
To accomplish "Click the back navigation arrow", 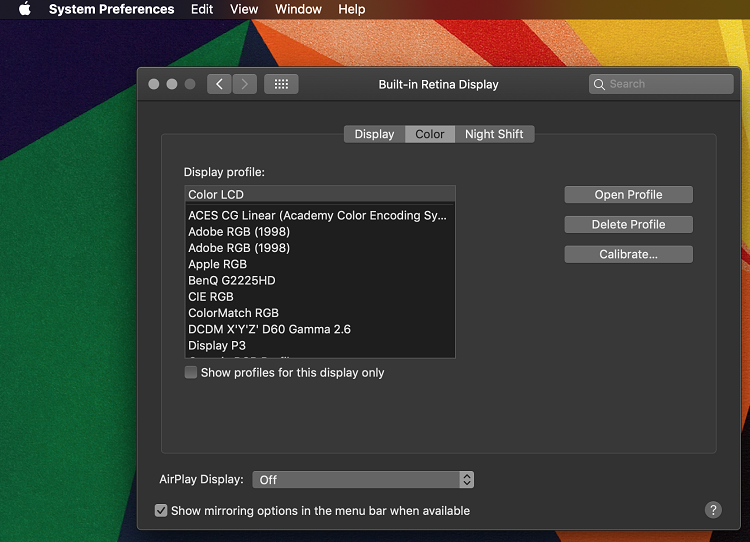I will (220, 84).
